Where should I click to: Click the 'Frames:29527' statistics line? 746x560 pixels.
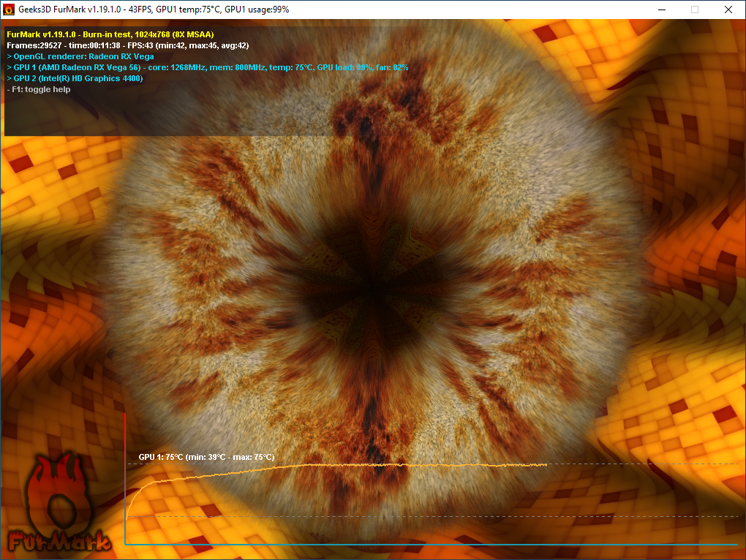[x=127, y=45]
